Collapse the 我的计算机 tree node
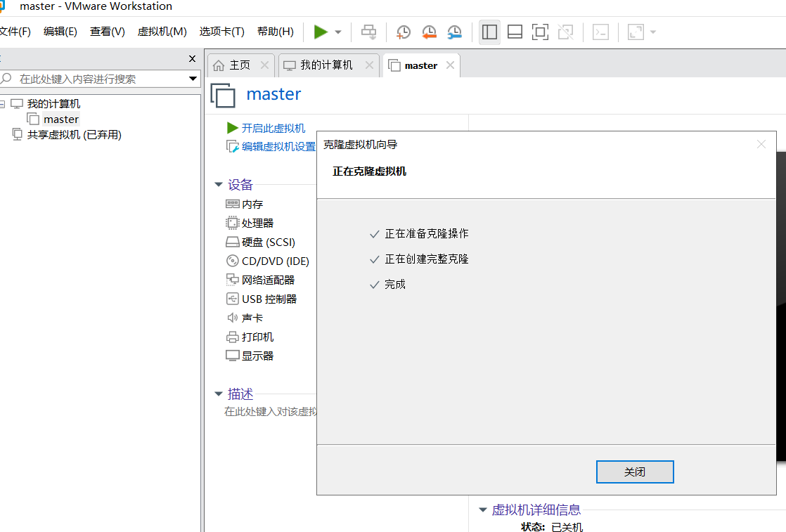The width and height of the screenshot is (786, 532). (2, 104)
